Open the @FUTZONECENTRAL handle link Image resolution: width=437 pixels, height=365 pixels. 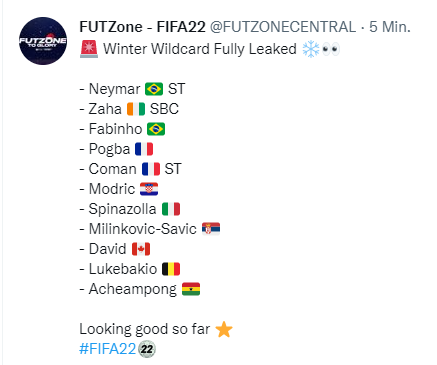coord(283,27)
